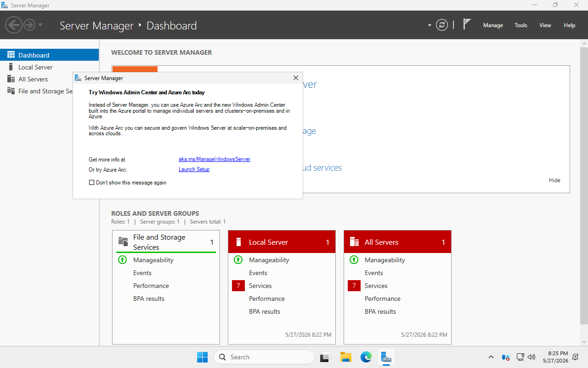
Task: Click the volume icon in system tray
Action: point(532,357)
